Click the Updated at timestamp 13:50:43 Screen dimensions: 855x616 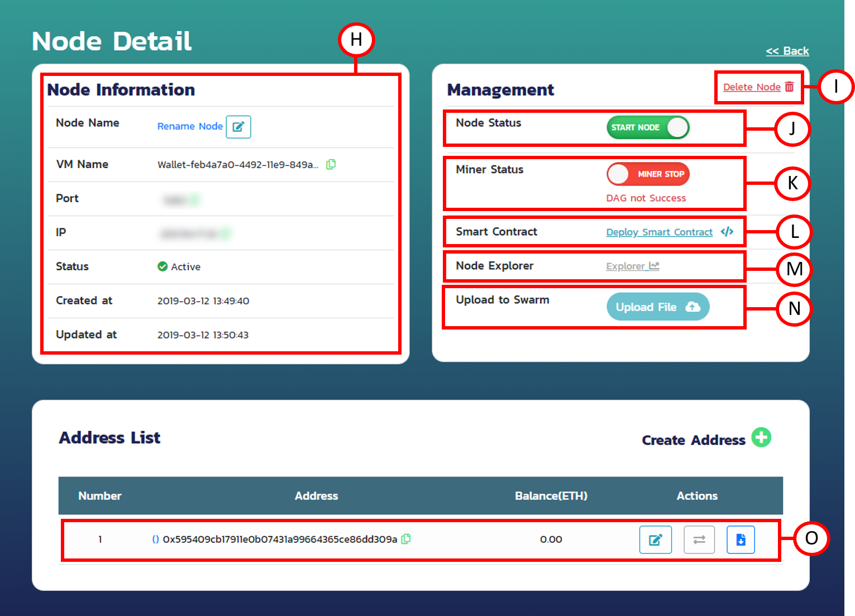pos(203,335)
